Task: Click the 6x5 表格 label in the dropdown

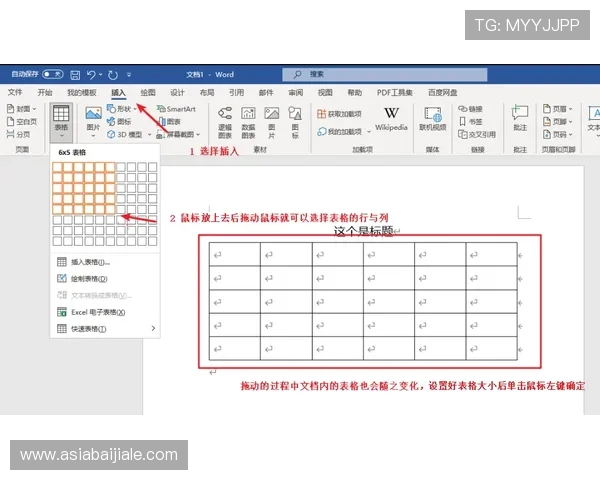Action: pyautogui.click(x=72, y=152)
